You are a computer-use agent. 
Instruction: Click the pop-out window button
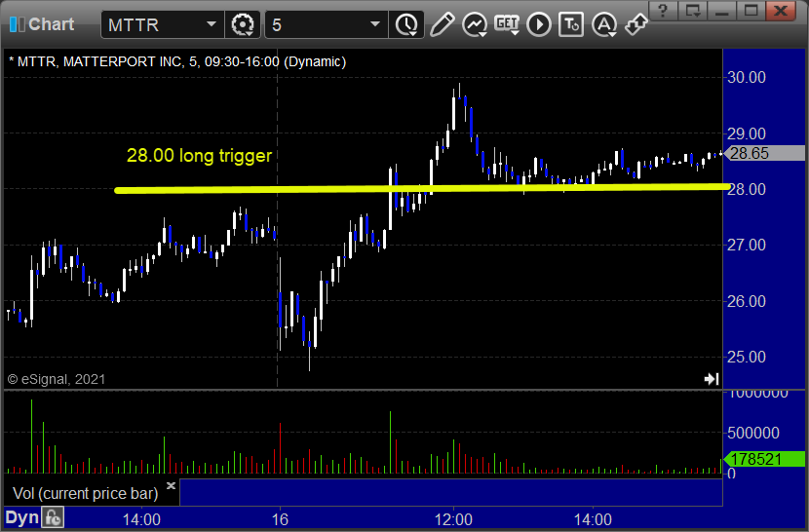(x=692, y=11)
